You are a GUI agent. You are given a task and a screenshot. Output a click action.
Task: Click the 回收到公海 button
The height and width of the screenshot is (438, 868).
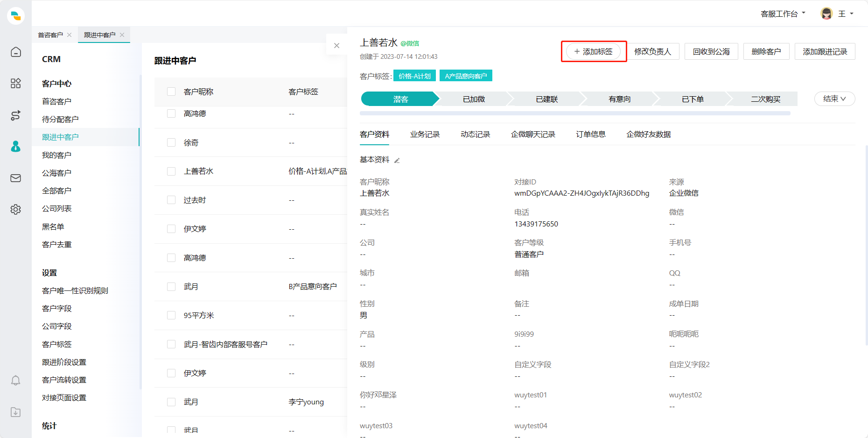pyautogui.click(x=711, y=51)
